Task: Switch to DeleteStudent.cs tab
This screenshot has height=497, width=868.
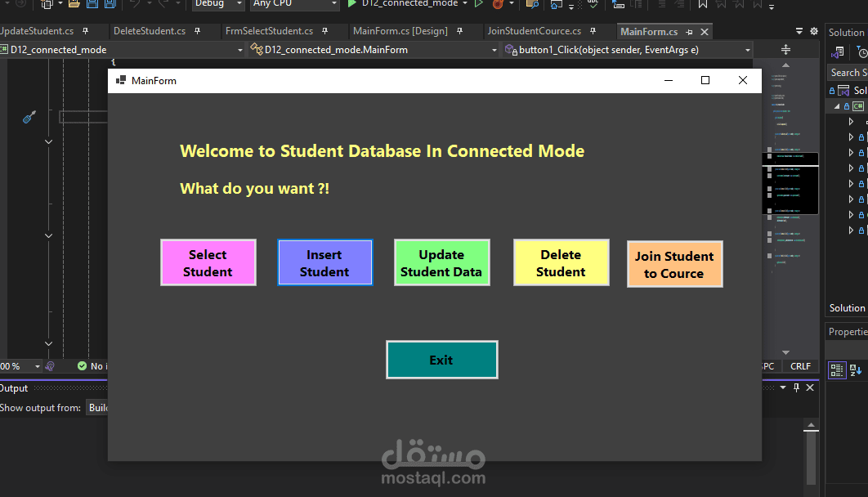Action: (x=150, y=31)
